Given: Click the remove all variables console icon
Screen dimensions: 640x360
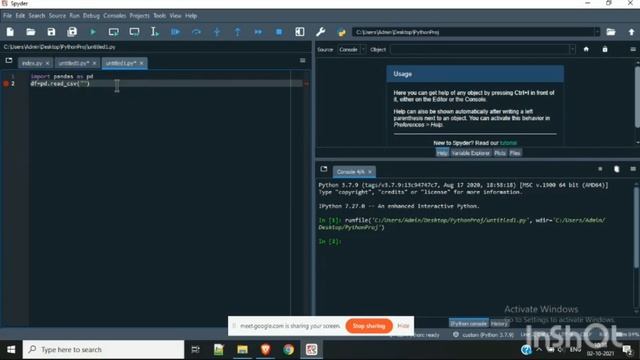Looking at the screenshot, I should tap(617, 169).
